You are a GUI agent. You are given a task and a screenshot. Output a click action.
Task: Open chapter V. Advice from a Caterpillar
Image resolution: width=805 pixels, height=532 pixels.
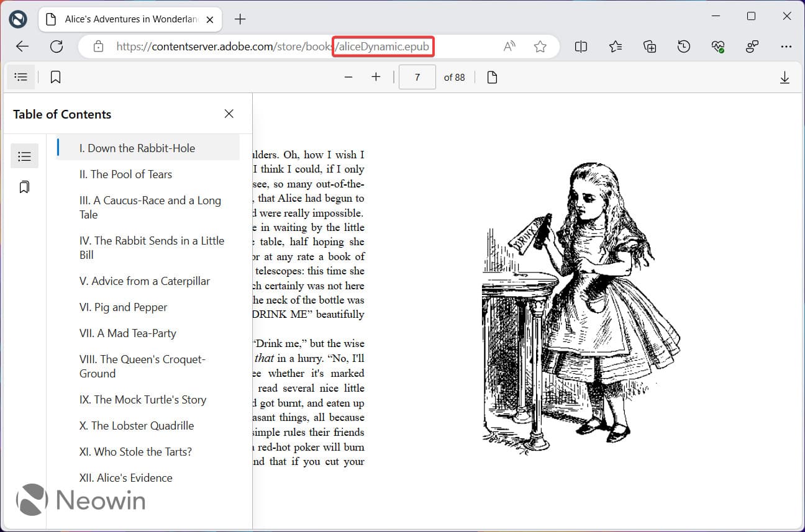point(145,281)
